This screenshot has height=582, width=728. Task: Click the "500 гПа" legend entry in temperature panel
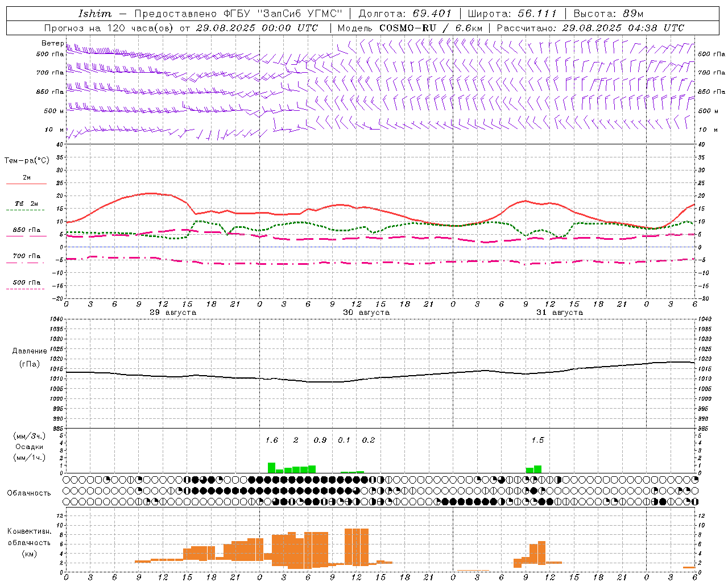click(27, 282)
